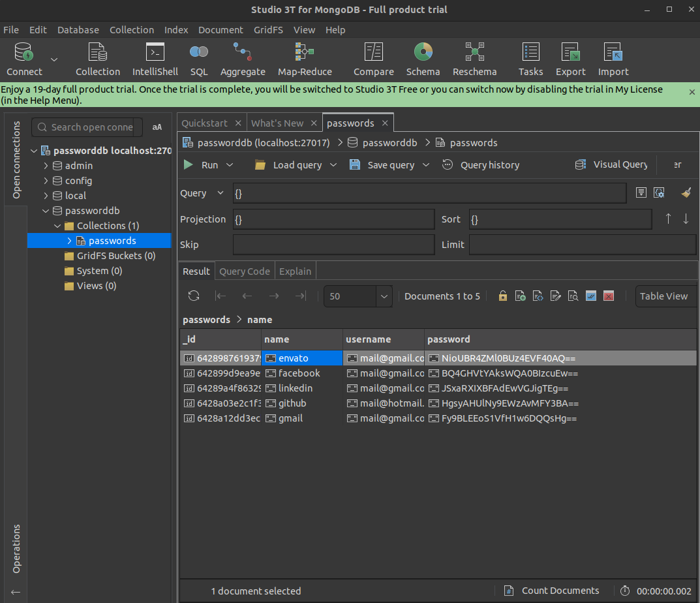
Task: Launch the Schema explorer
Action: [423, 59]
